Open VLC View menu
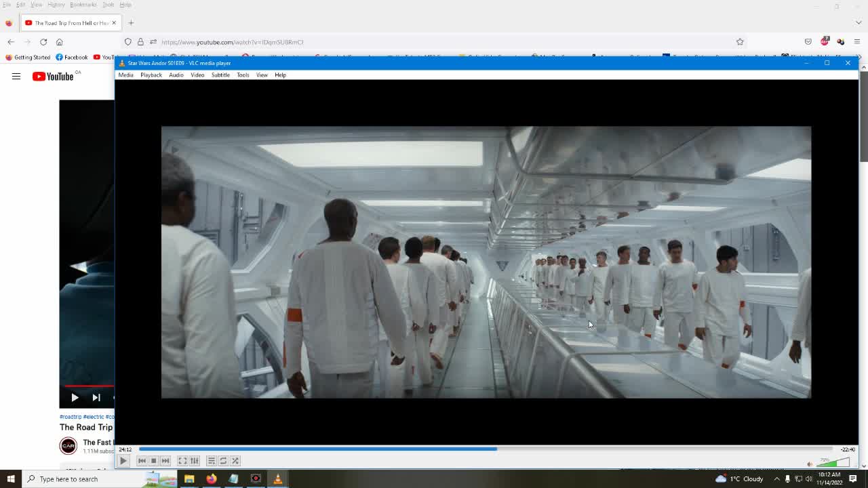 (x=262, y=75)
